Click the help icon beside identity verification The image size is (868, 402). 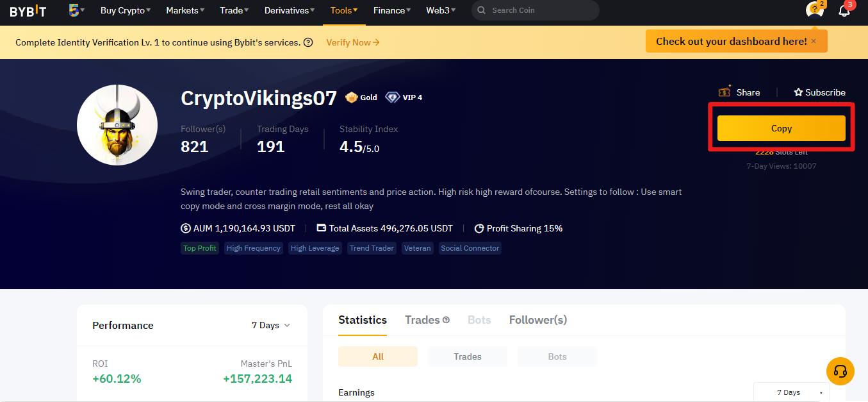tap(308, 42)
